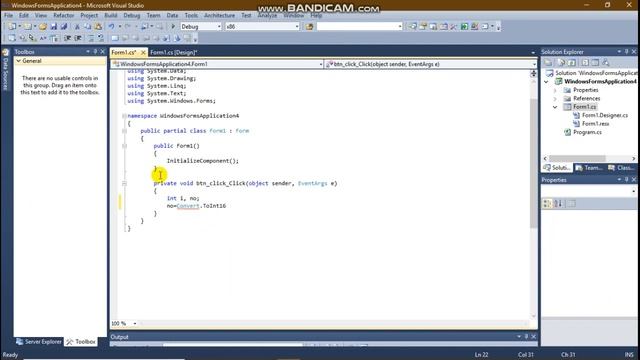640x360 pixels.
Task: Click the Copy toolbar icon
Action: pos(87,27)
